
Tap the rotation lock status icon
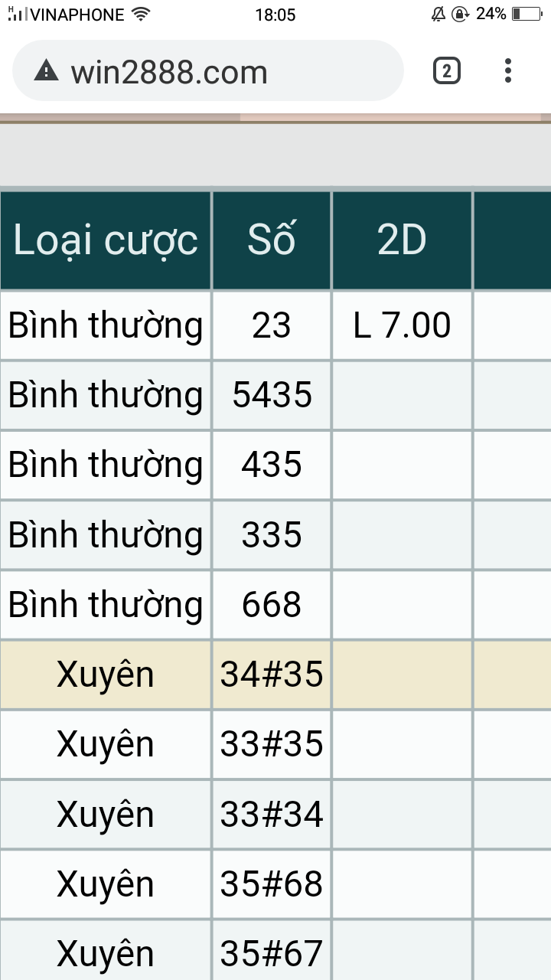[460, 14]
